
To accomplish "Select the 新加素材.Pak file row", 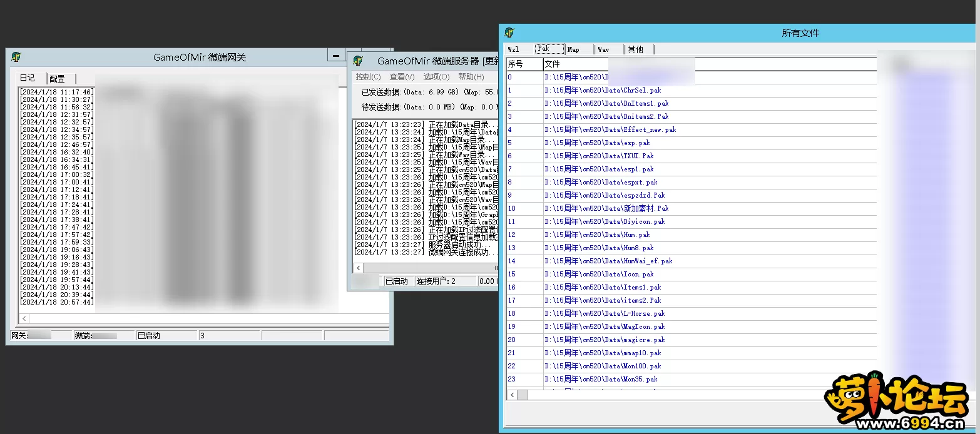I will point(692,209).
